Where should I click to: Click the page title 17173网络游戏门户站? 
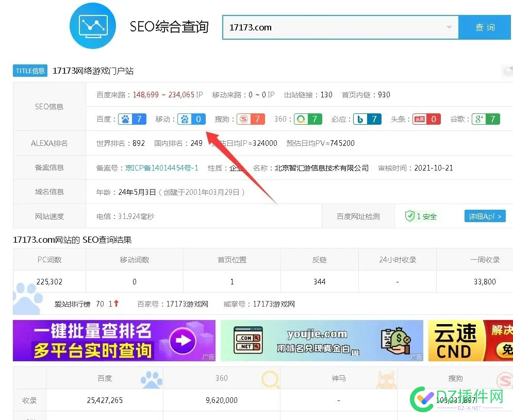click(93, 71)
